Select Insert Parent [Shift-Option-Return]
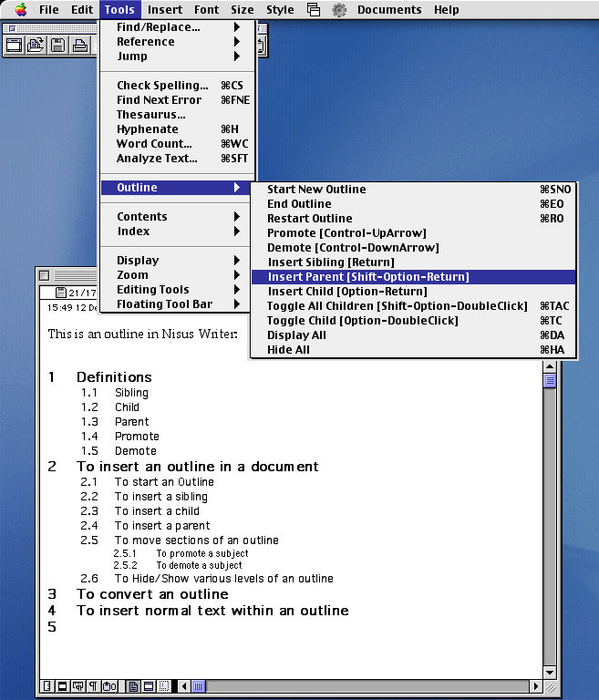 (414, 277)
